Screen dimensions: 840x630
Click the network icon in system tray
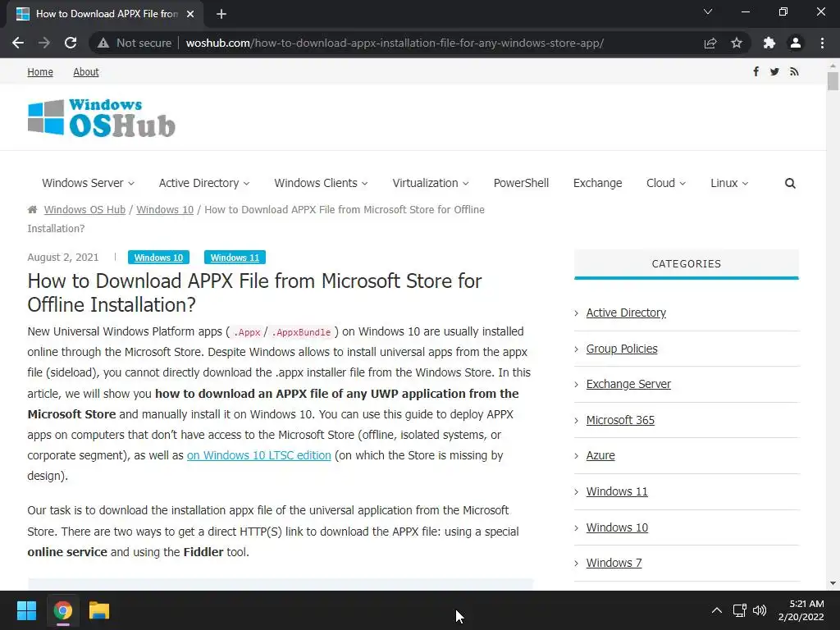(x=740, y=610)
